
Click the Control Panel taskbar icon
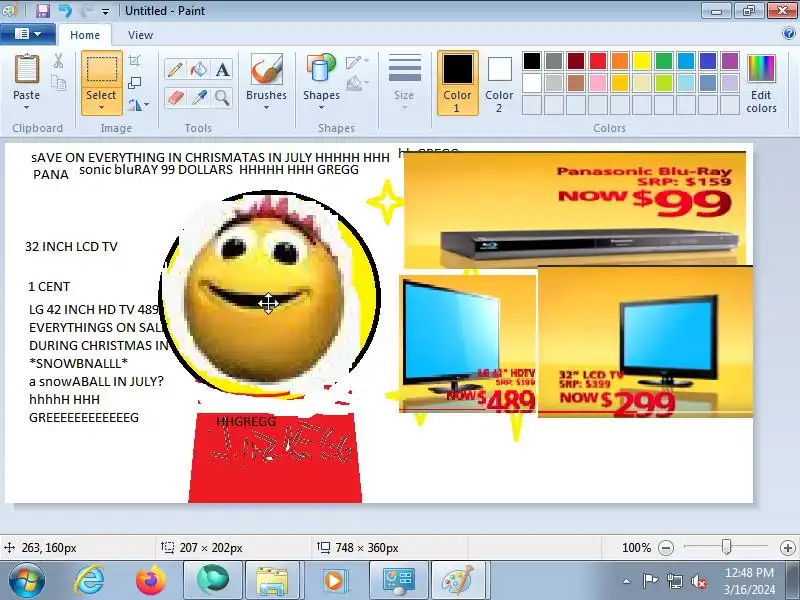tap(398, 580)
